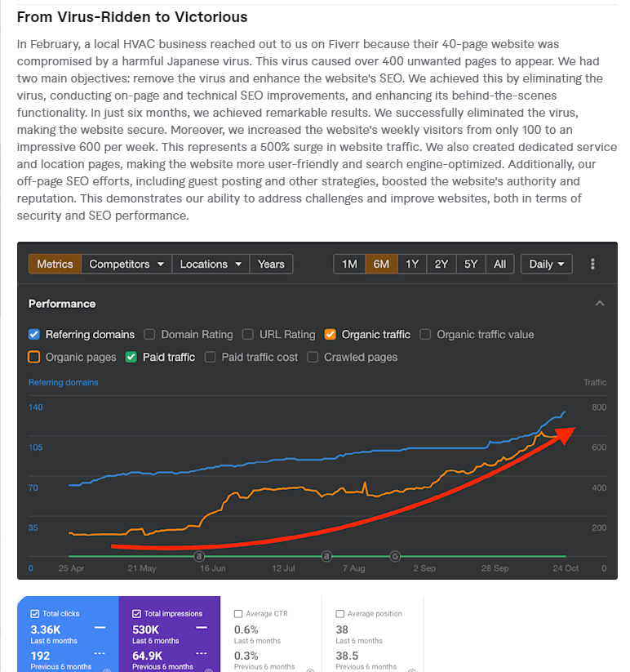Open the three-dot chart options menu

point(592,265)
